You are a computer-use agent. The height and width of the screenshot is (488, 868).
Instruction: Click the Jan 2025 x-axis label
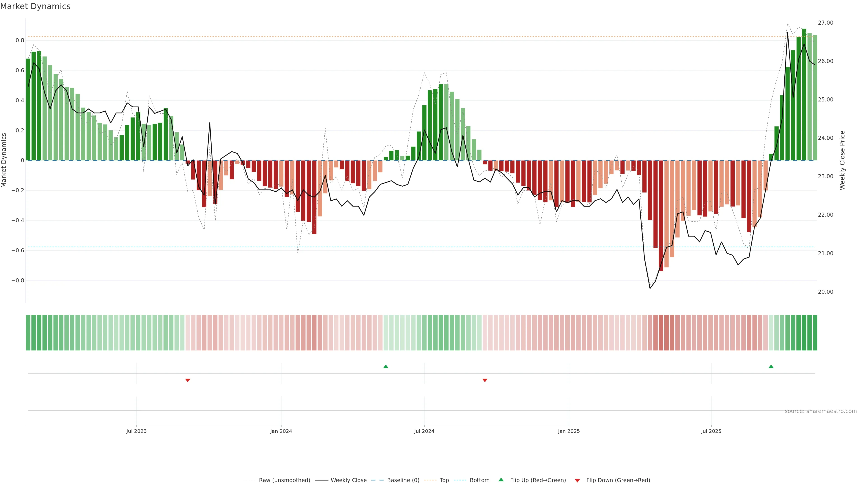click(569, 431)
